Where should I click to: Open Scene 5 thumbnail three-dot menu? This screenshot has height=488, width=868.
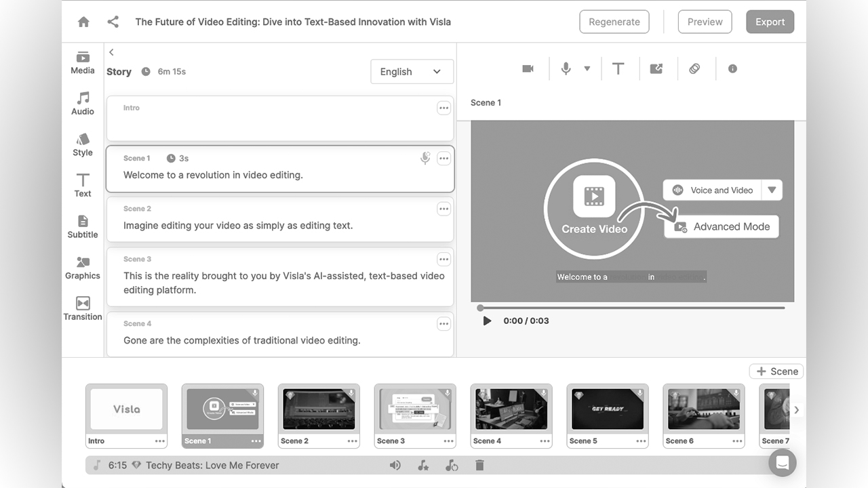642,441
